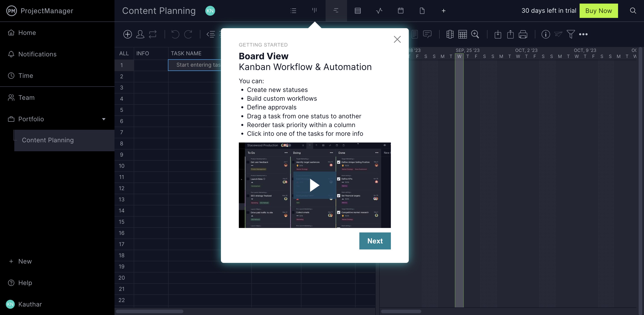Click the KN avatar beside project title
Viewport: 644px width, 315px height.
pos(210,11)
